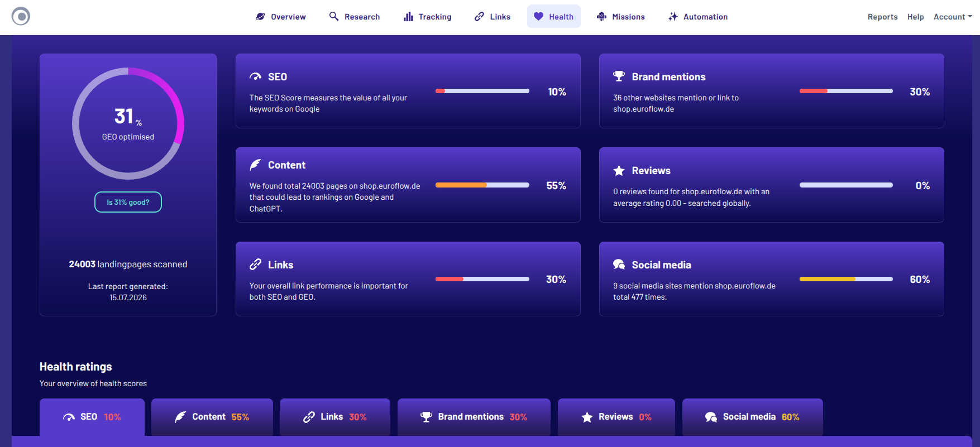Switch to the Links 30% tab
Screen dimensions: 980x447
pyautogui.click(x=335, y=417)
